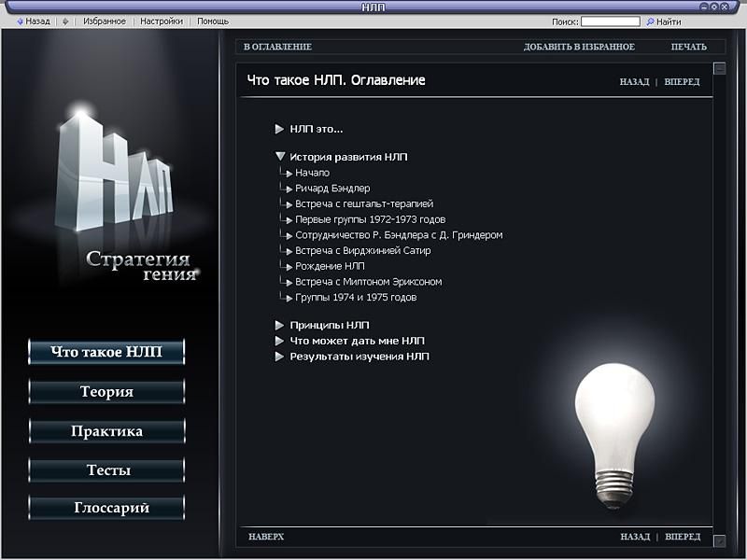747x560 pixels.
Task: Click the forward arrow icon in toolbar
Action: (x=65, y=21)
